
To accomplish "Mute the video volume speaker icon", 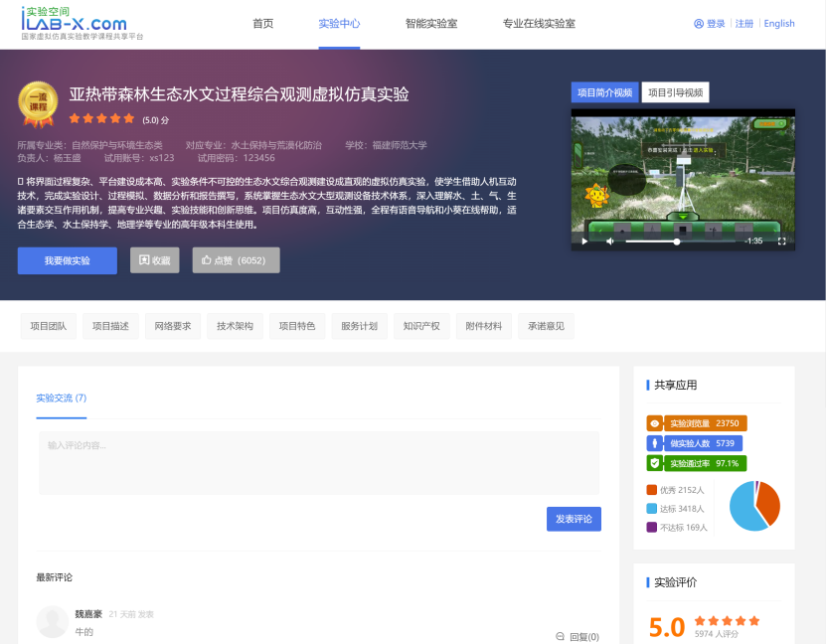I will click(609, 241).
